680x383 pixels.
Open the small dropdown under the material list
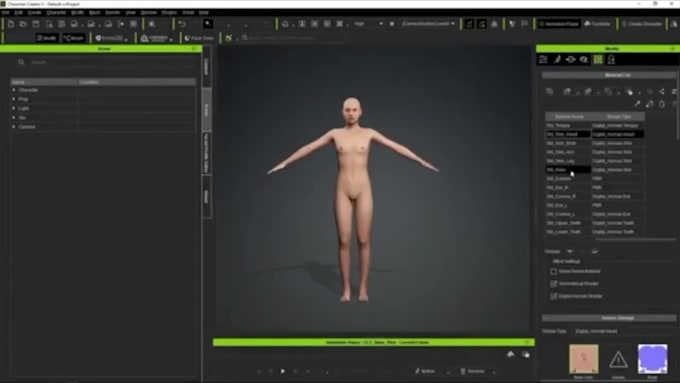point(569,252)
